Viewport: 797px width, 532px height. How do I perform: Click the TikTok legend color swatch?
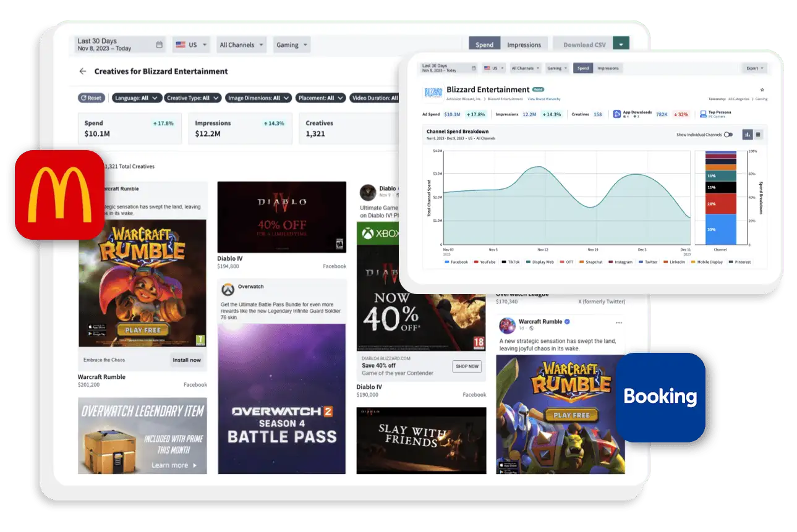point(505,262)
